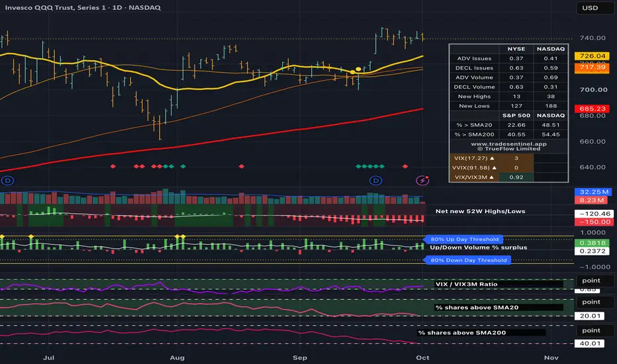Click the 54.45 NASDAQ SMA200 value

[551, 134]
